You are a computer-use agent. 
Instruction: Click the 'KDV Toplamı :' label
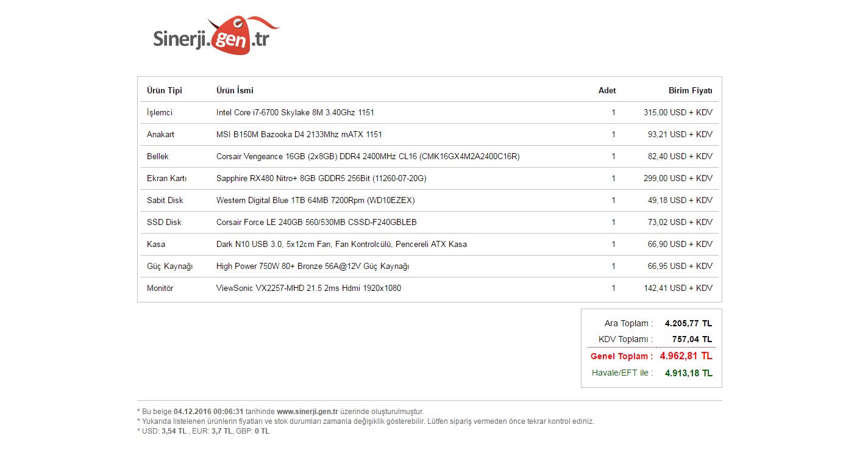pos(626,340)
